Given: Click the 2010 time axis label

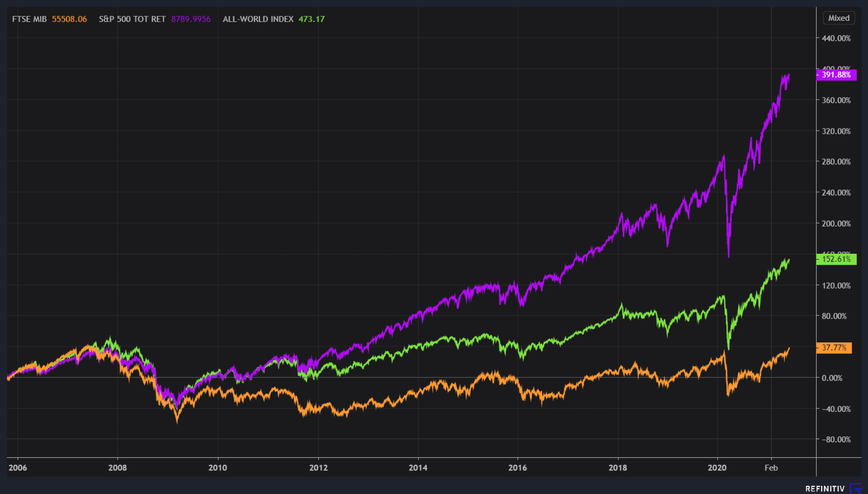Looking at the screenshot, I should 218,468.
